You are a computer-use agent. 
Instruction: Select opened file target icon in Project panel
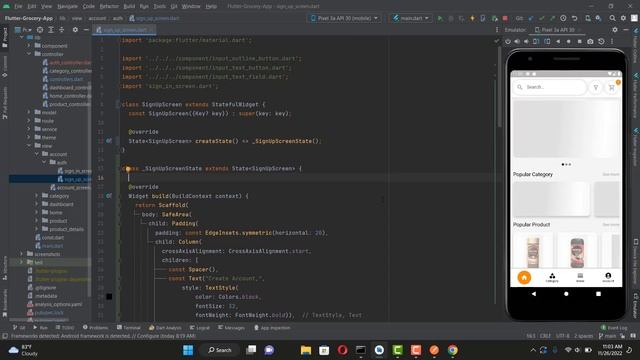pyautogui.click(x=40, y=30)
